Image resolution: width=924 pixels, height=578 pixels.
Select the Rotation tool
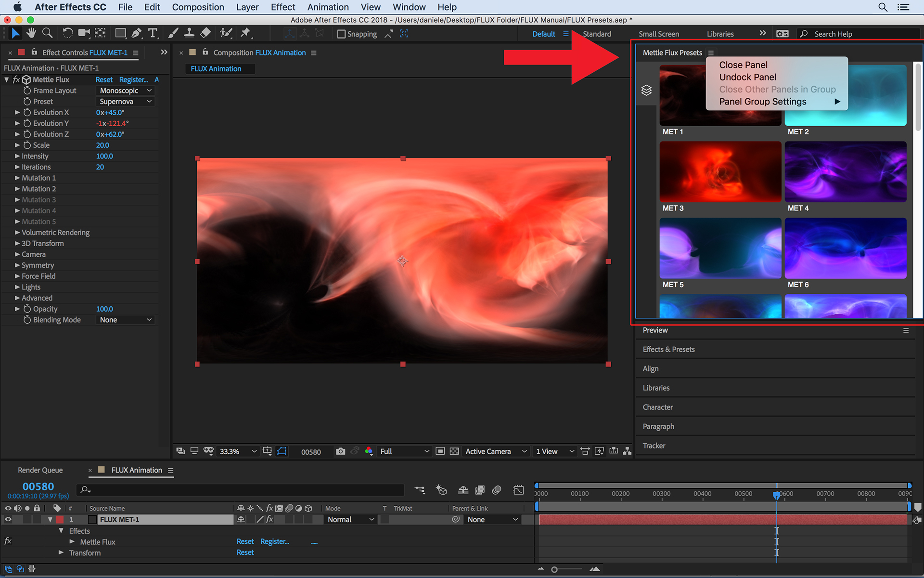[68, 33]
